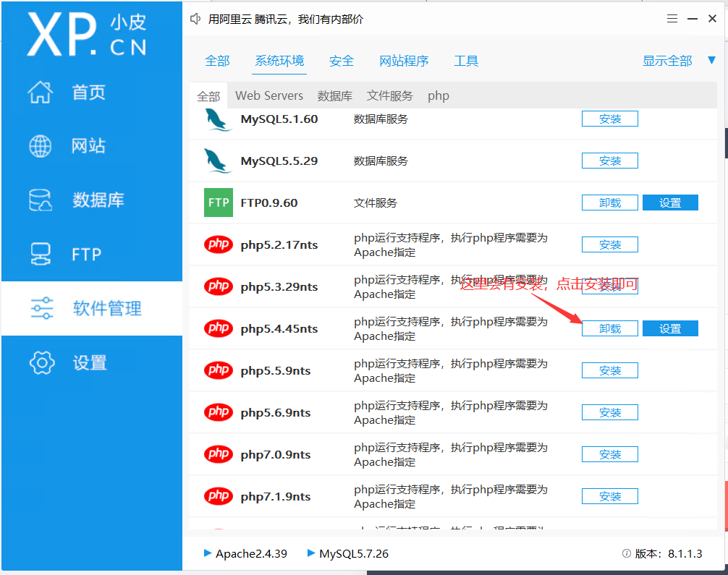728x575 pixels.
Task: Click the green FTP0.9.60 icon
Action: tap(219, 203)
